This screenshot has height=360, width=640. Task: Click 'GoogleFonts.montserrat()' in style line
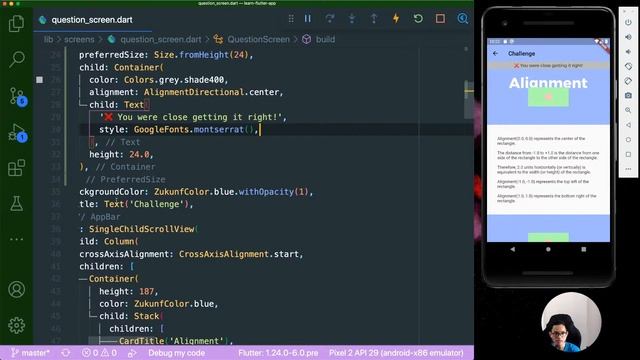click(x=195, y=129)
